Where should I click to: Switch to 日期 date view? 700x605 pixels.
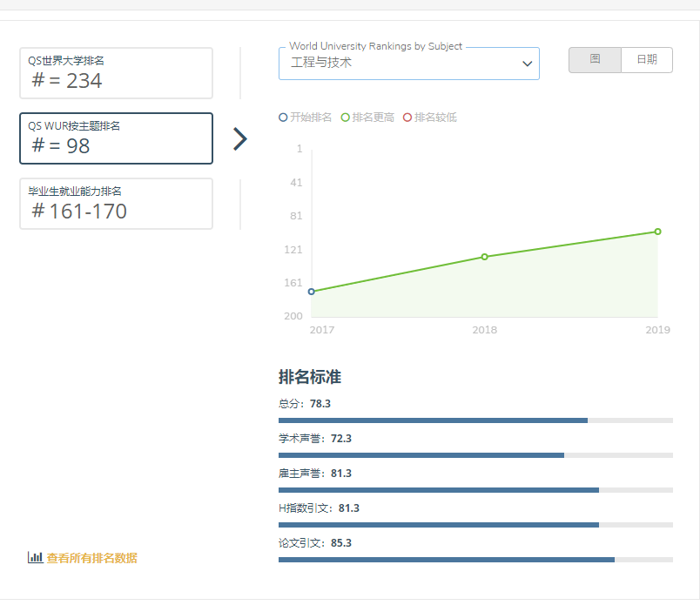click(x=647, y=60)
